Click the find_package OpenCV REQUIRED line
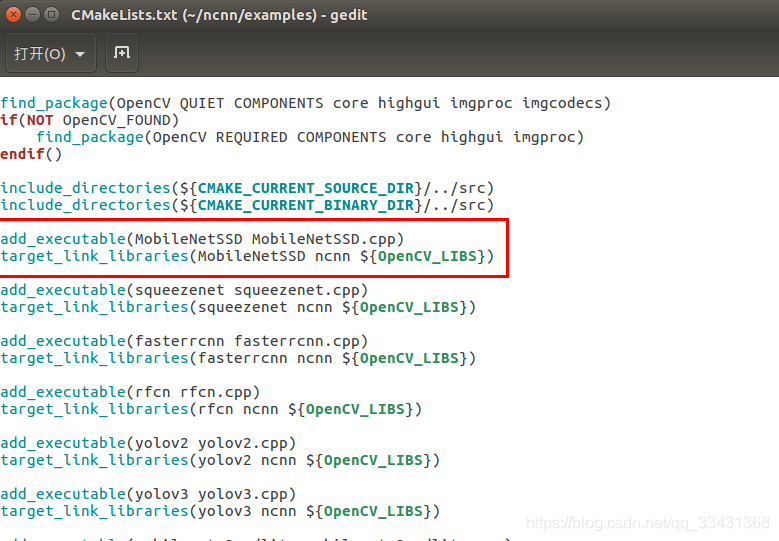This screenshot has width=779, height=541. (310, 137)
